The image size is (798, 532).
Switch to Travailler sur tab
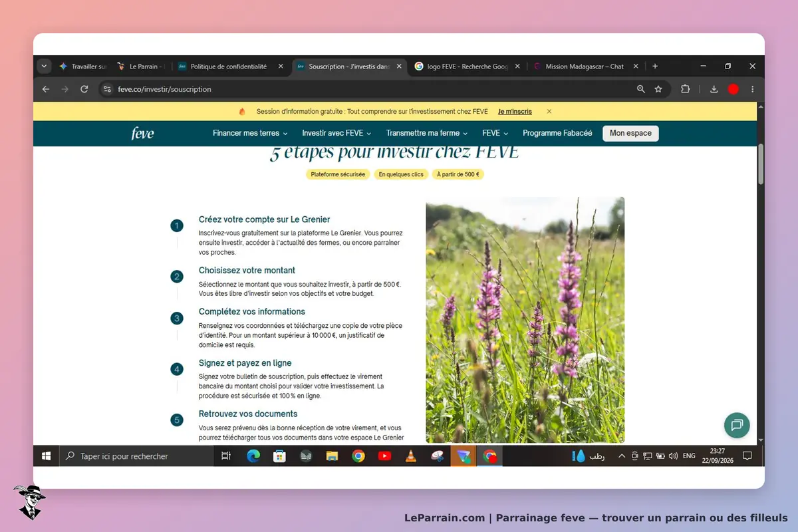coord(82,66)
